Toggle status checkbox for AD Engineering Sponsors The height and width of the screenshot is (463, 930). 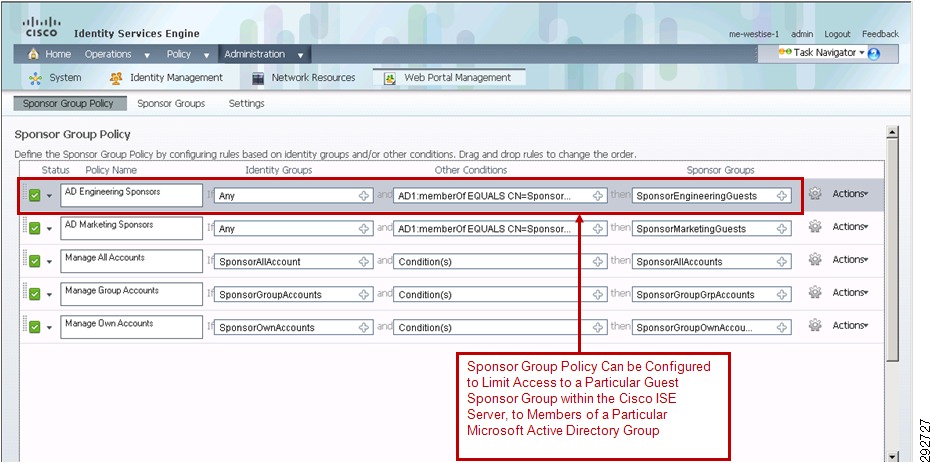click(34, 195)
